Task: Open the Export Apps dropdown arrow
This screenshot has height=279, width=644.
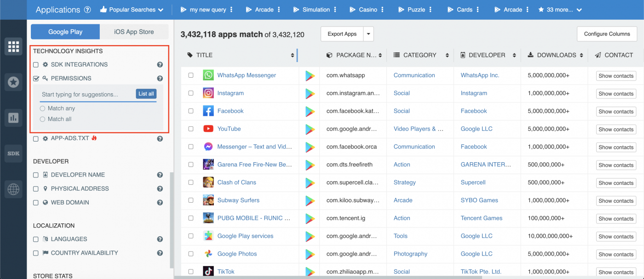Action: 368,34
